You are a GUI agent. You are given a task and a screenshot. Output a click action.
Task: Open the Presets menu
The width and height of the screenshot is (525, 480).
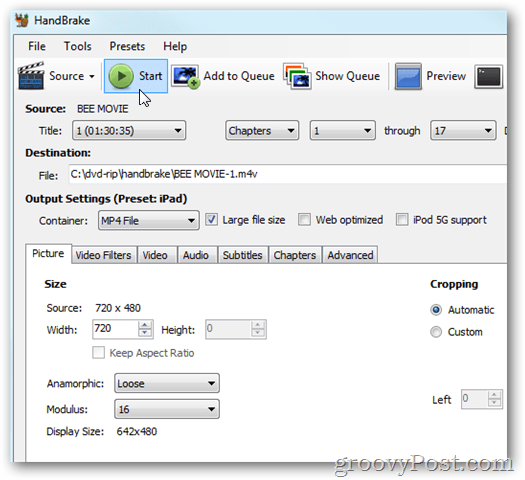[127, 46]
